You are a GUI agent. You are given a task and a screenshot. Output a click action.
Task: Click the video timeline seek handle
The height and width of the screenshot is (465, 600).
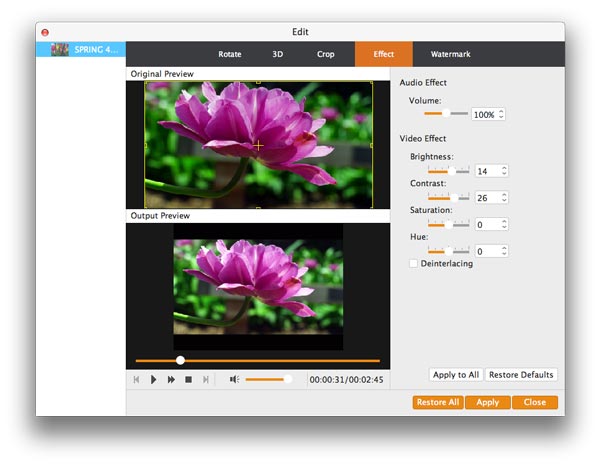click(180, 360)
